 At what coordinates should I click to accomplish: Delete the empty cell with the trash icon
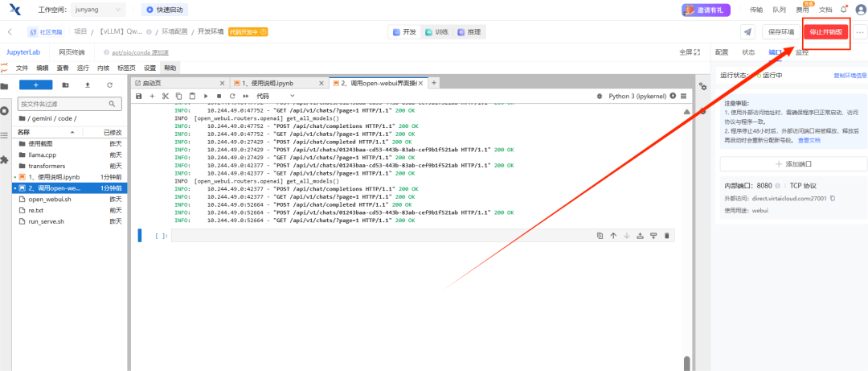tap(666, 236)
